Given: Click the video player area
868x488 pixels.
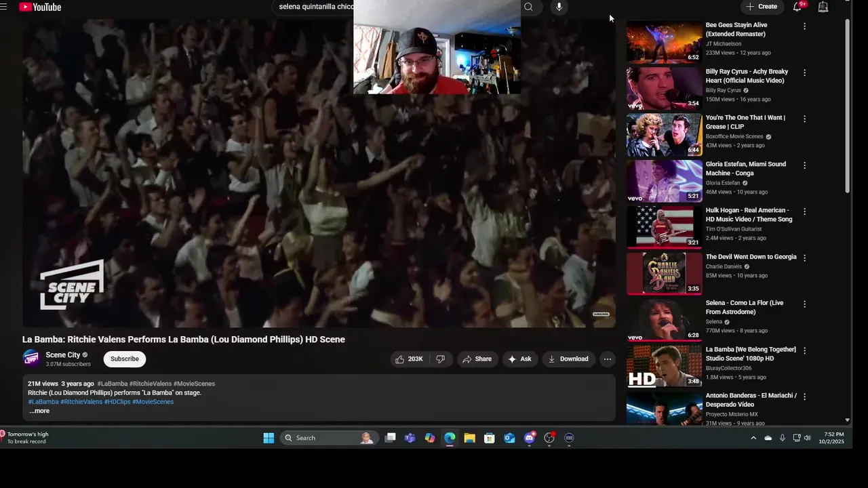Looking at the screenshot, I should [x=319, y=173].
